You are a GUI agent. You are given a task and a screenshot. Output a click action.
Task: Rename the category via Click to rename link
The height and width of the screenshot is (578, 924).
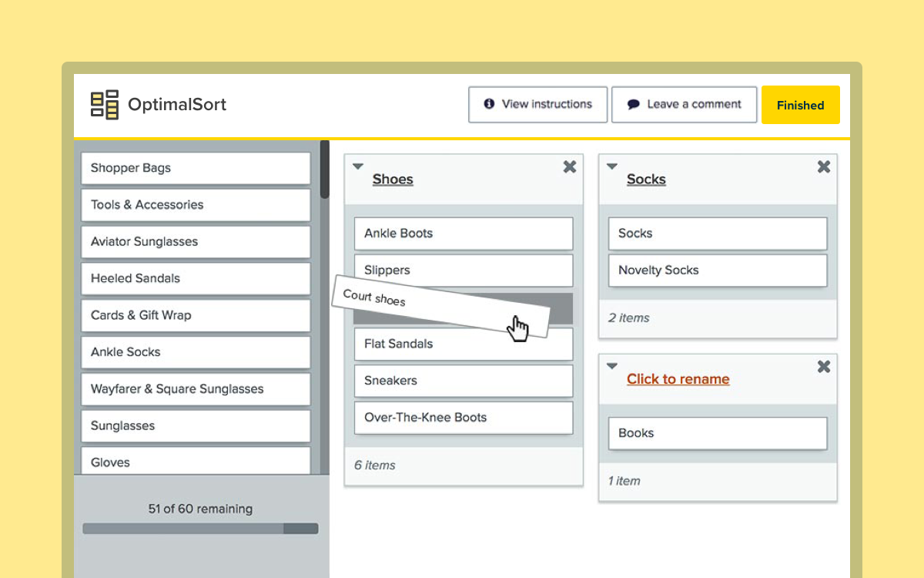678,379
